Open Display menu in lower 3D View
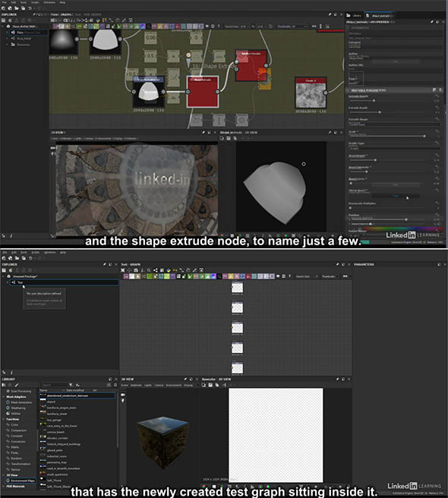The width and height of the screenshot is (448, 498). coord(188,385)
